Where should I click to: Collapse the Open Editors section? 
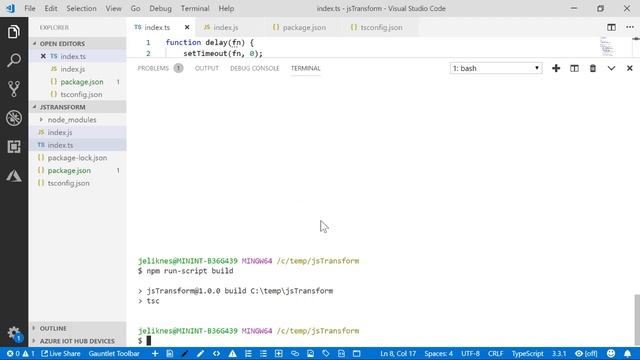coord(78,44)
